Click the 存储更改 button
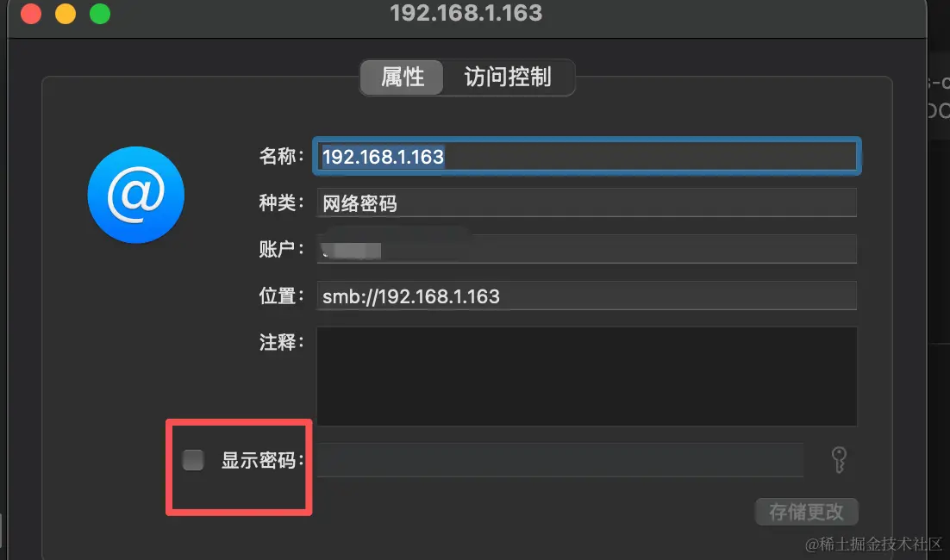Image resolution: width=950 pixels, height=560 pixels. point(806,512)
